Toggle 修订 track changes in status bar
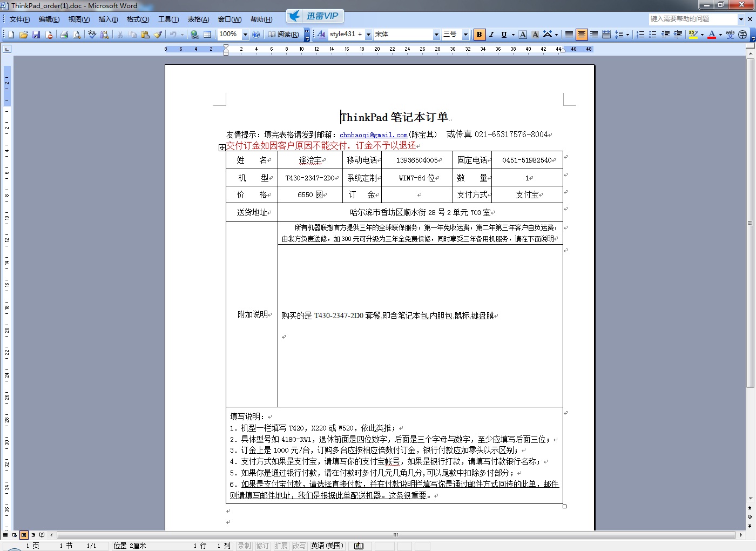Screen dimensions: 756x551 (262, 546)
